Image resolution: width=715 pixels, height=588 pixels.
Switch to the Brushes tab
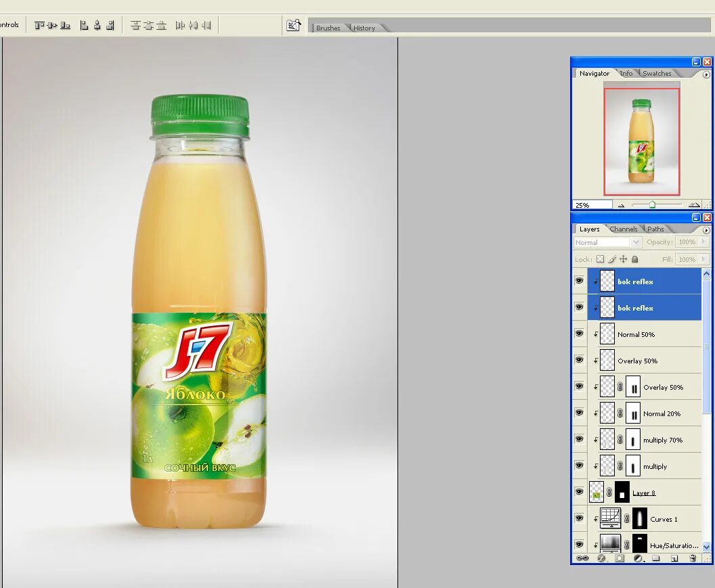pos(328,28)
